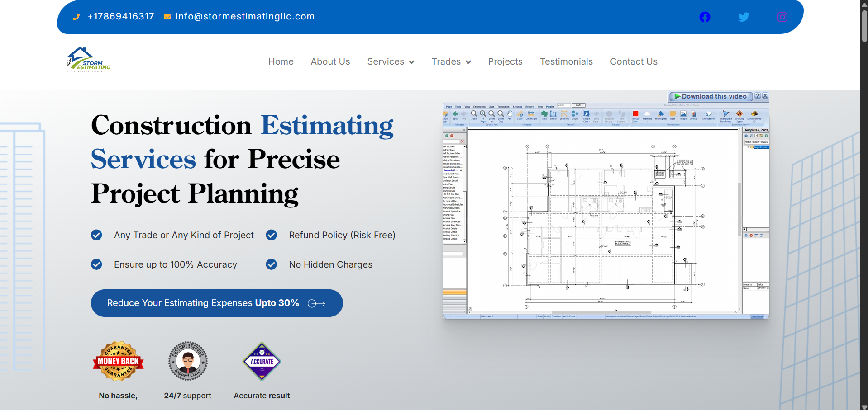Expand the Project Home tree node
This screenshot has height=410, width=868.
tap(748, 147)
